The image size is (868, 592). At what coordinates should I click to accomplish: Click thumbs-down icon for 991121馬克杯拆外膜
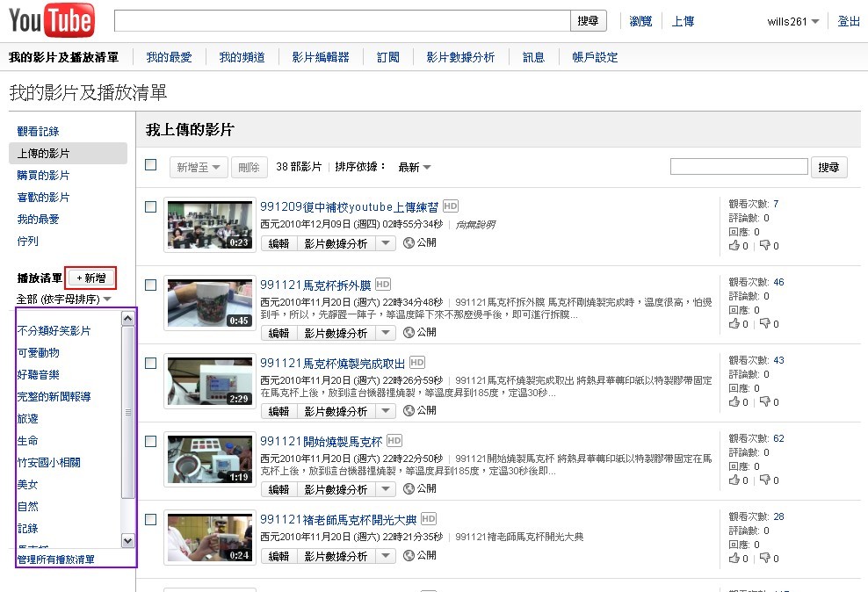pyautogui.click(x=765, y=323)
